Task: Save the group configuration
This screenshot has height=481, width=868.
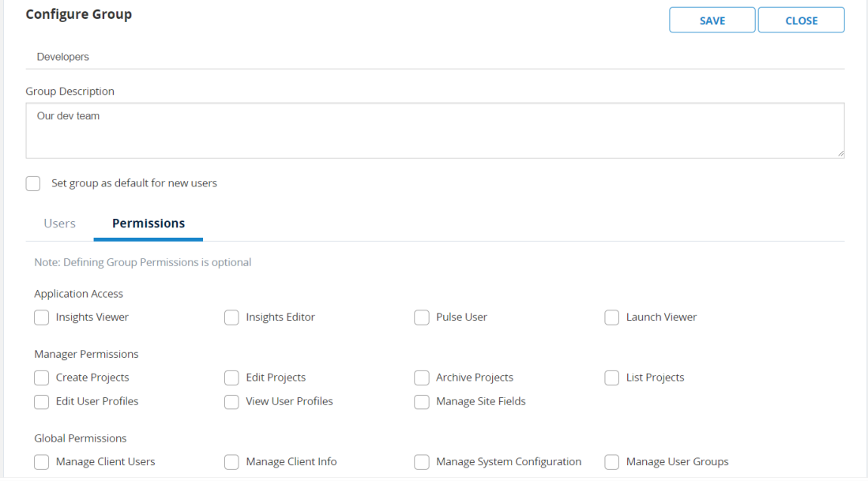Action: 712,20
